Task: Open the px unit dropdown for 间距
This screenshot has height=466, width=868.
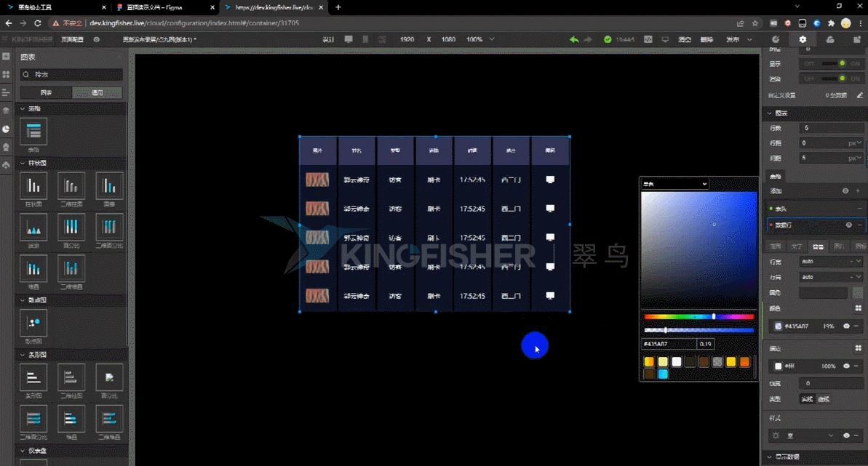Action: tap(856, 158)
